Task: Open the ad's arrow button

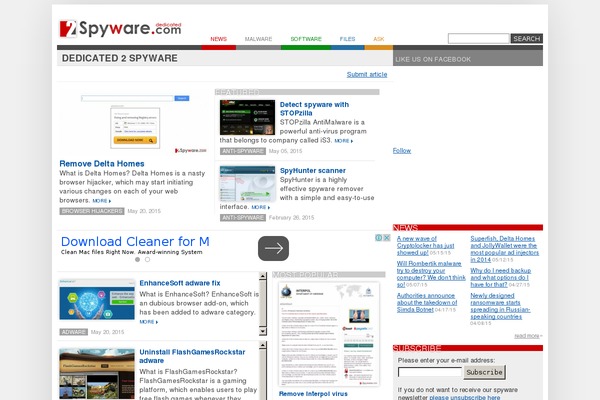Action: (x=273, y=248)
